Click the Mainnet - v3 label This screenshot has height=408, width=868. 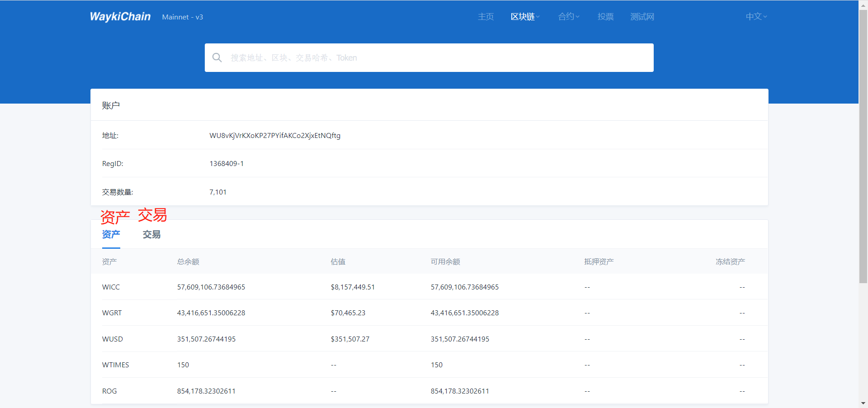(183, 17)
